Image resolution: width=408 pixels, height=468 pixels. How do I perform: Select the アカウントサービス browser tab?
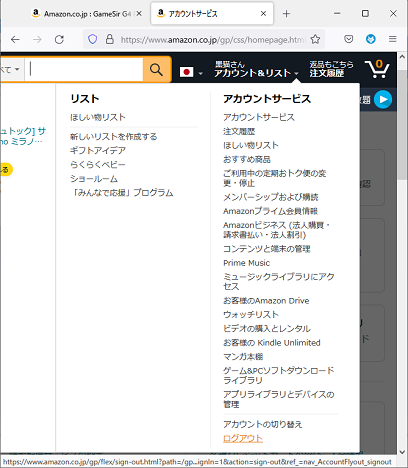(212, 14)
